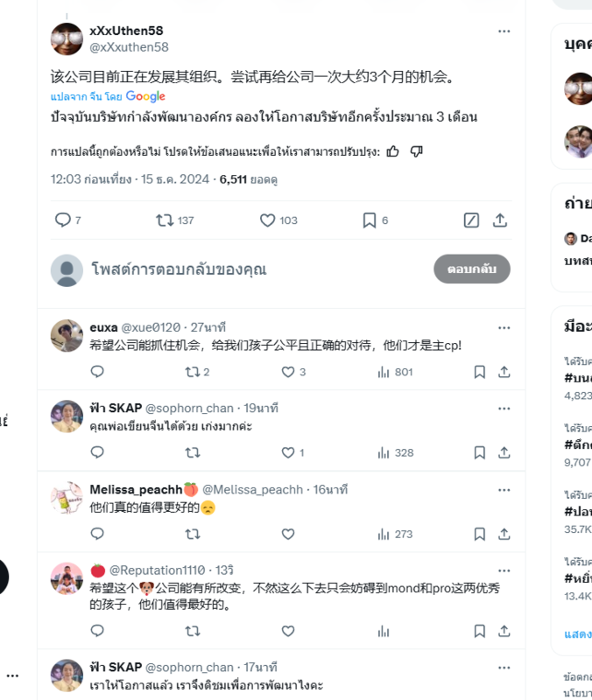Thumbs down the Google translation
The width and height of the screenshot is (592, 700).
(416, 151)
